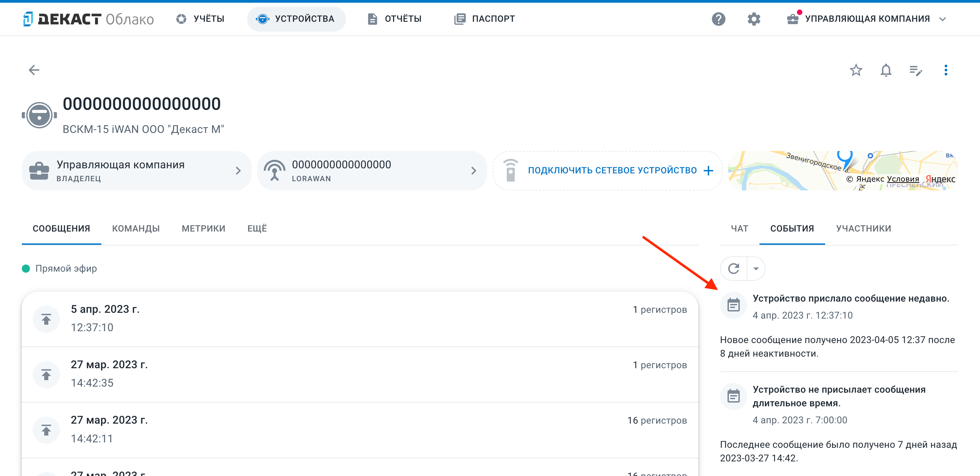Refresh the events list
The width and height of the screenshot is (980, 476).
[734, 268]
